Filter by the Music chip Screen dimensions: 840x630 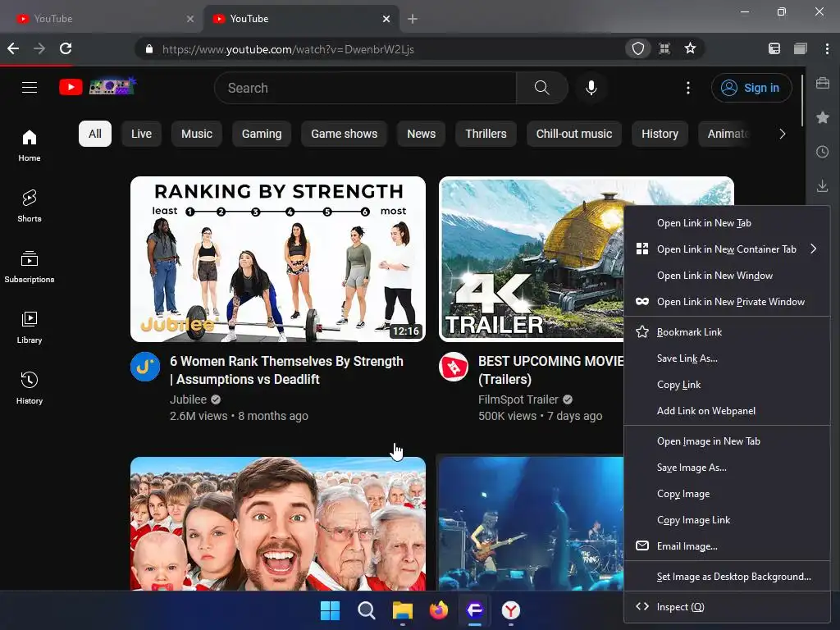point(197,134)
